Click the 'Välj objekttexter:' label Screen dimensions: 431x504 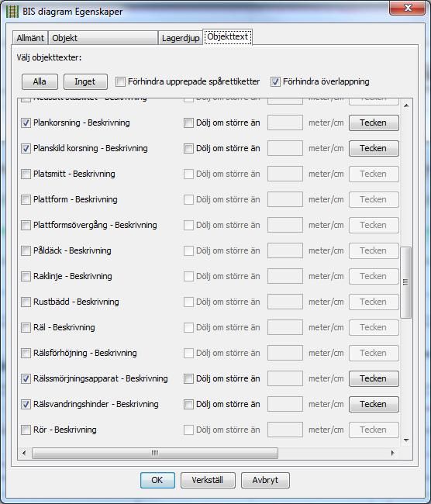(x=49, y=58)
